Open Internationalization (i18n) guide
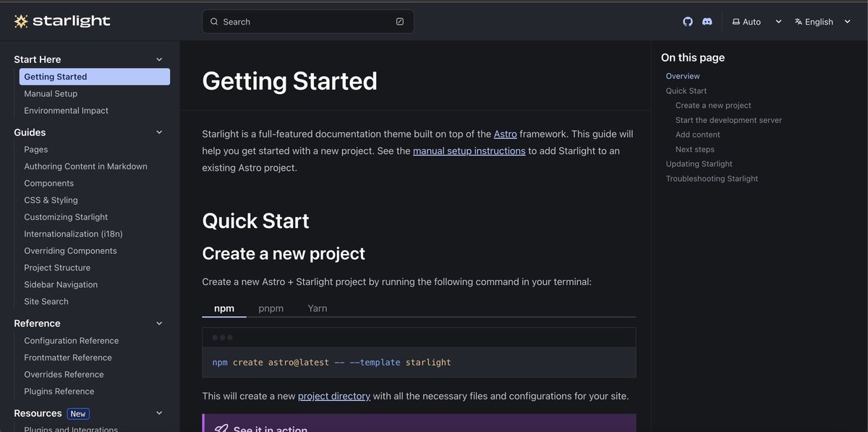868x432 pixels. (x=74, y=234)
